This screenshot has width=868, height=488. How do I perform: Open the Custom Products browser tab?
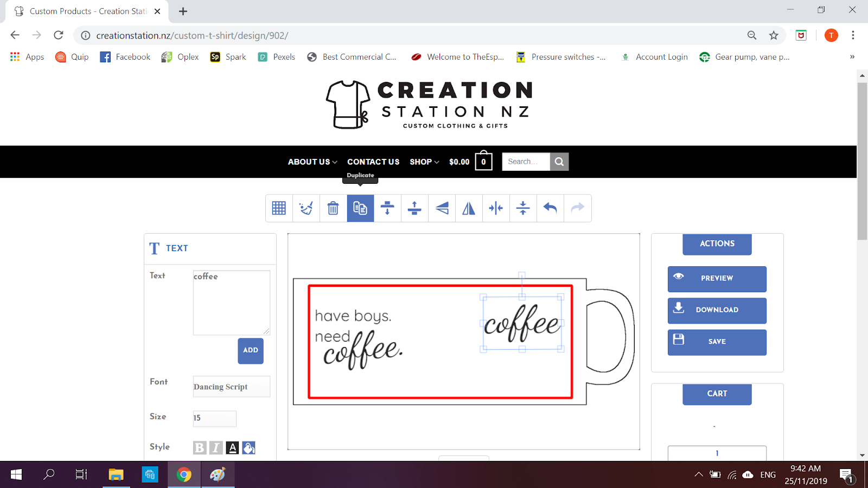coord(87,11)
